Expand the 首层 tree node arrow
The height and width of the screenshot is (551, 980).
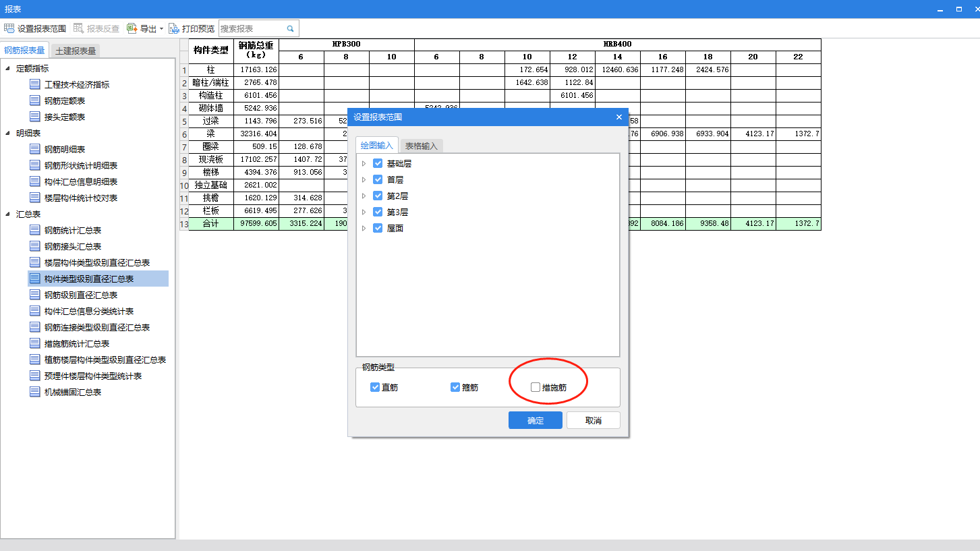[x=364, y=179]
